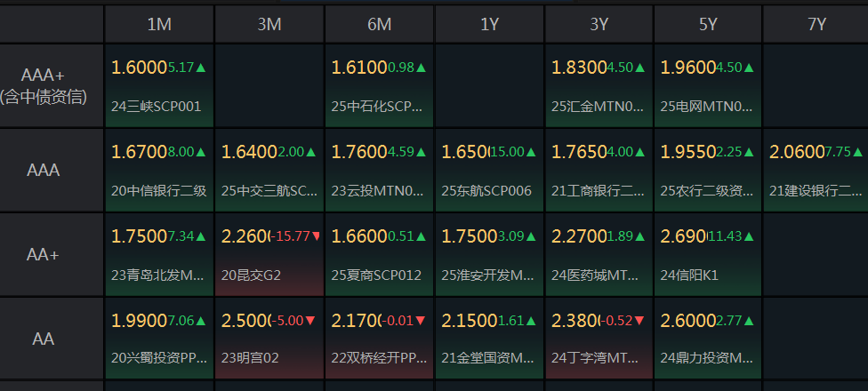Screen dimensions: 868x391
Task: Open the 23明宫02 bond cell
Action: (x=269, y=338)
